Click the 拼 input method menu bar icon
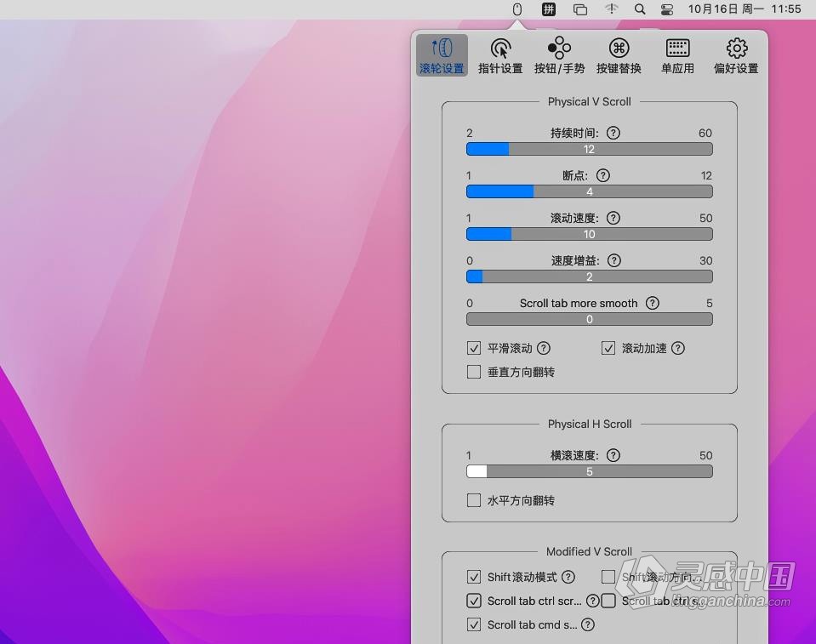 pyautogui.click(x=549, y=9)
